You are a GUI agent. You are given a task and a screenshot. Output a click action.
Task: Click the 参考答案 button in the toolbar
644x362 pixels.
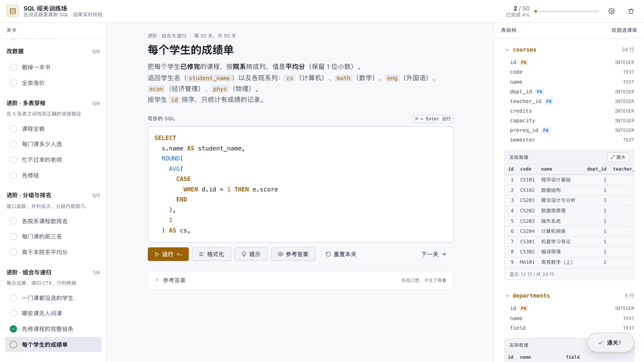tap(293, 254)
